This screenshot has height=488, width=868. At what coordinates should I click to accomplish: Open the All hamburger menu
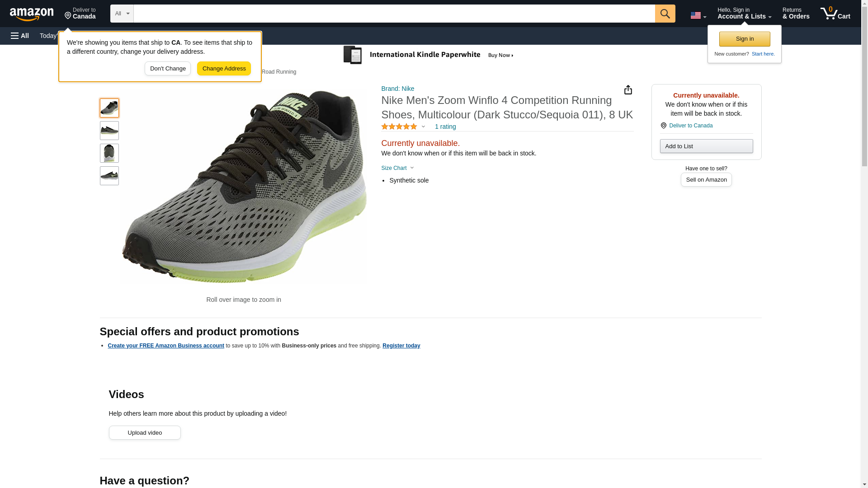20,36
